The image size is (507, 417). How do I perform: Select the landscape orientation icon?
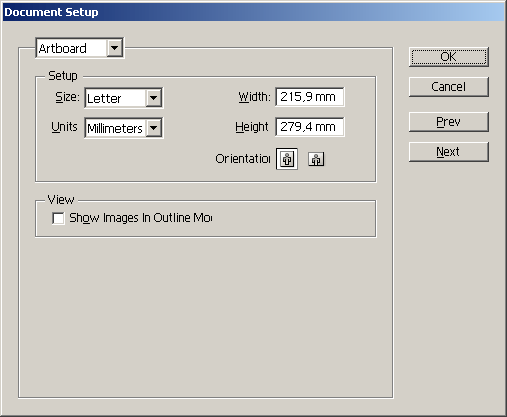point(316,159)
